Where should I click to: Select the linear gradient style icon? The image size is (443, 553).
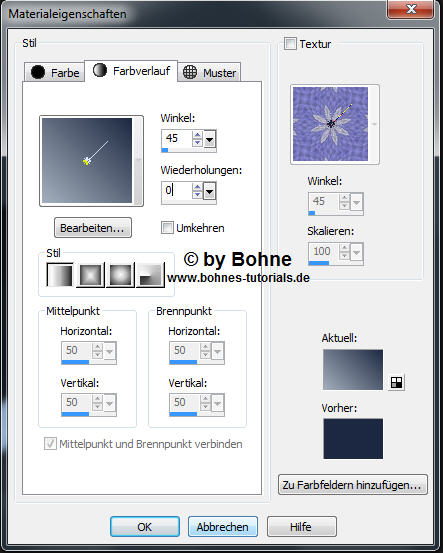click(60, 275)
